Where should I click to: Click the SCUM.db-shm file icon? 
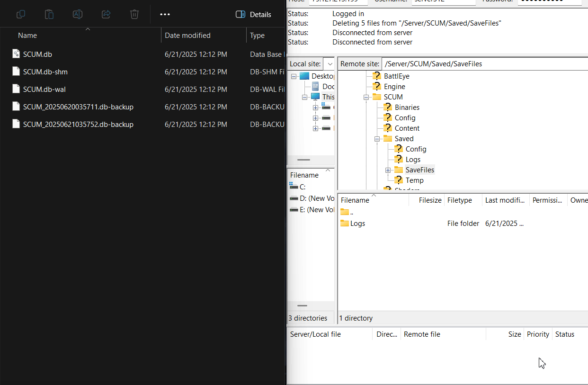(16, 72)
